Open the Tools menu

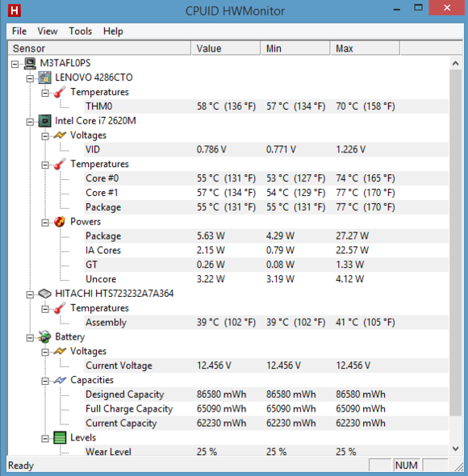(80, 31)
